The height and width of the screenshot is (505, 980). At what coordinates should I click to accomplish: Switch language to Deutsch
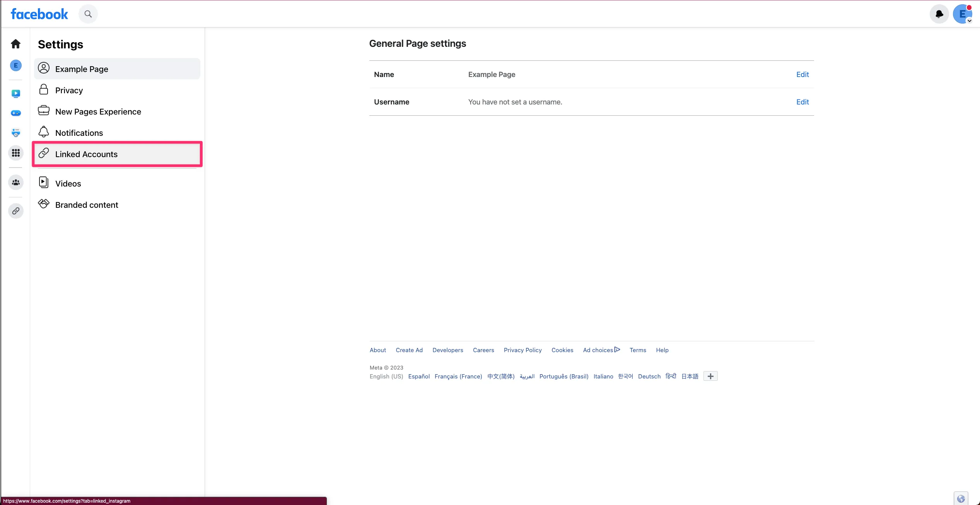point(649,377)
